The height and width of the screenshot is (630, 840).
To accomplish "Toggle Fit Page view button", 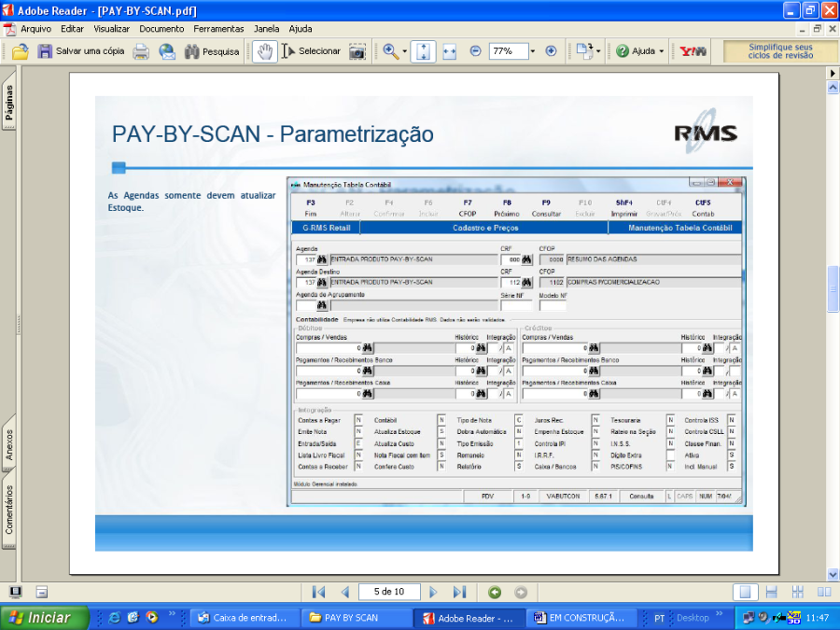I will (423, 51).
